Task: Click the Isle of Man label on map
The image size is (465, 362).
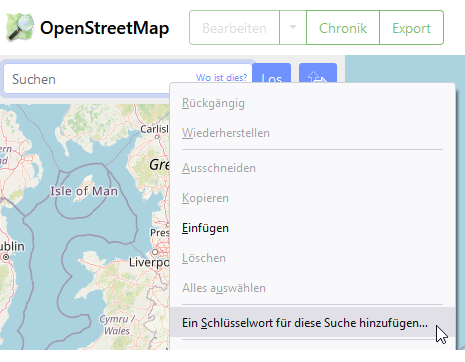Action: [x=84, y=191]
